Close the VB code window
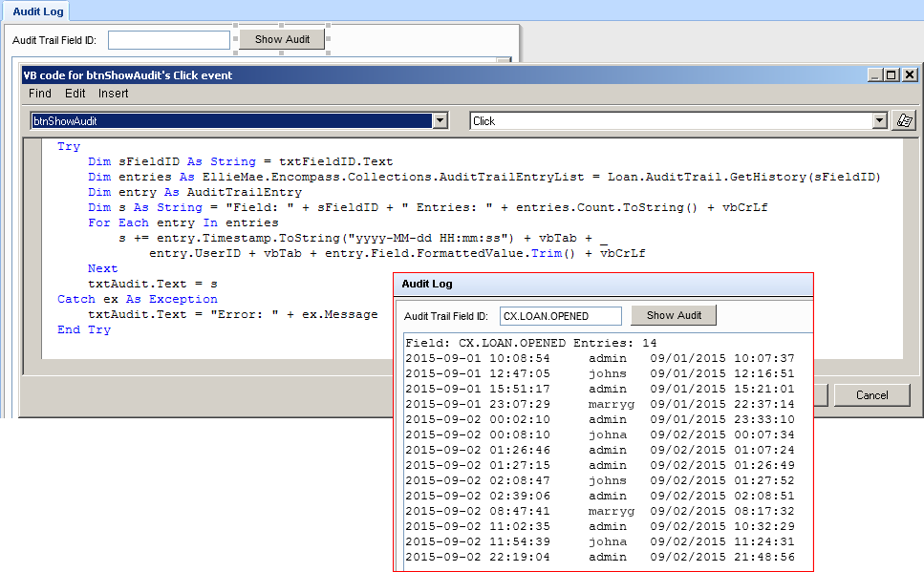The width and height of the screenshot is (924, 572). (910, 74)
